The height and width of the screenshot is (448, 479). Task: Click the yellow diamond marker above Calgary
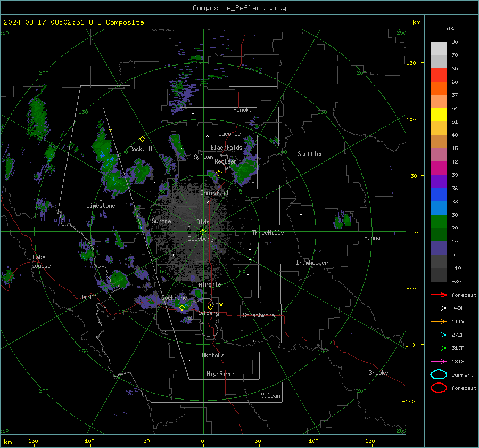click(210, 307)
